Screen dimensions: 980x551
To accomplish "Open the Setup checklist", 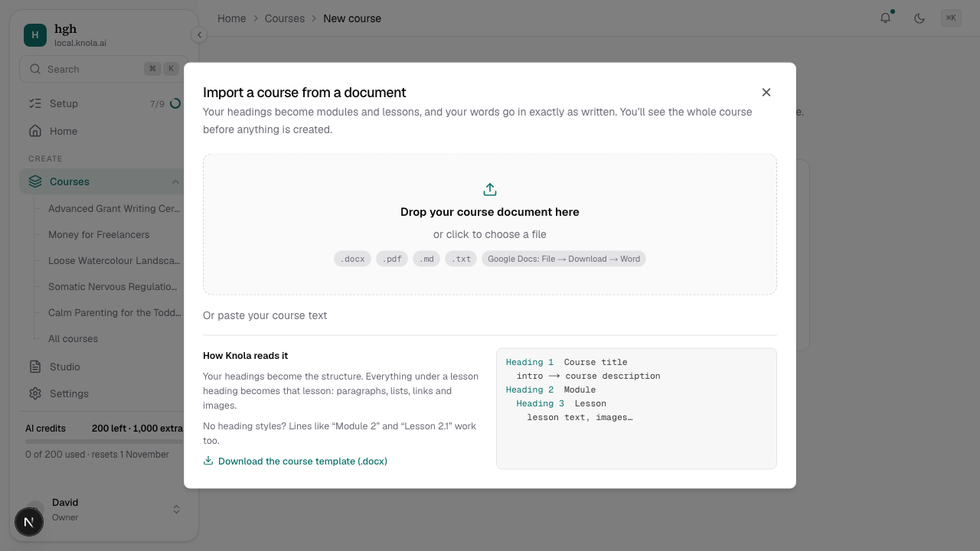I will pos(105,103).
